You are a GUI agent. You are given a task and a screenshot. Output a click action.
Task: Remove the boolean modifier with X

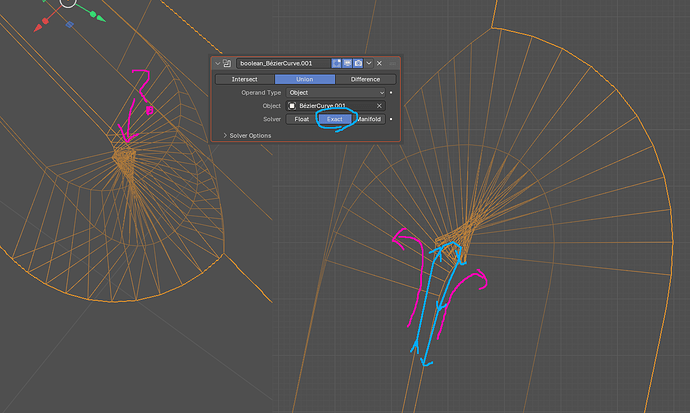point(379,63)
